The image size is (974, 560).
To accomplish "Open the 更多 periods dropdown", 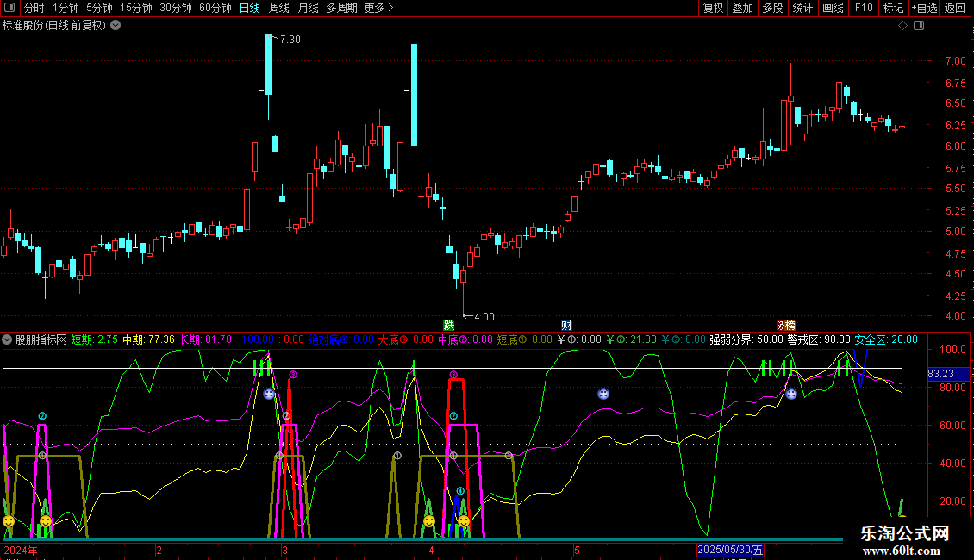I will tap(378, 8).
